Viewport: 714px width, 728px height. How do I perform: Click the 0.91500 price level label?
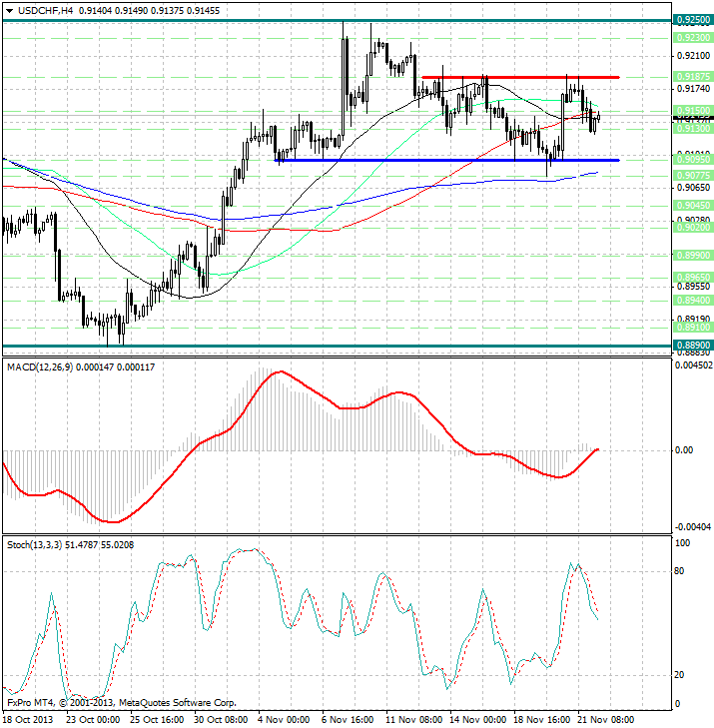[693, 110]
